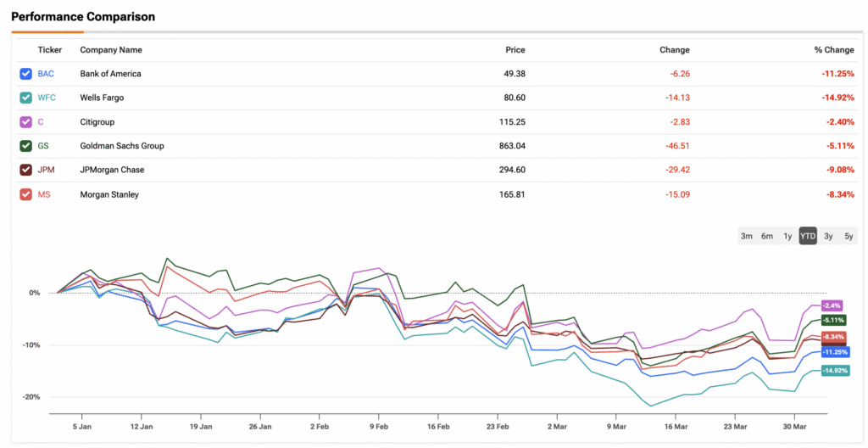
Task: Click the green -5.11% chart end label
Action: (834, 320)
